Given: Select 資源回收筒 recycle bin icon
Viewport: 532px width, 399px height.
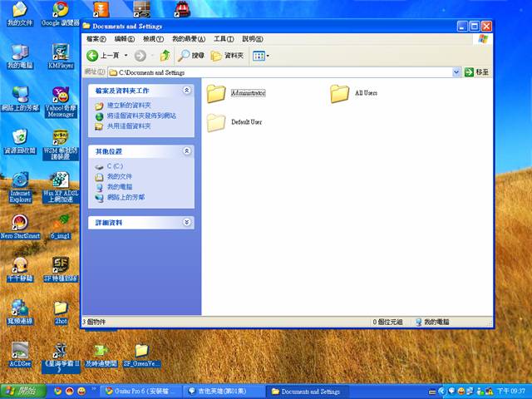Looking at the screenshot, I should coord(20,141).
